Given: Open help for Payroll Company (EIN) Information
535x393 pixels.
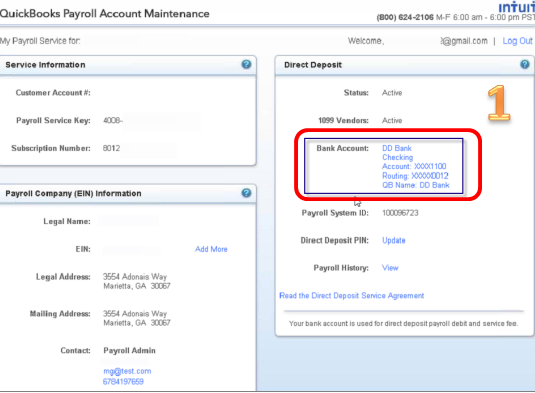Looking at the screenshot, I should (246, 193).
